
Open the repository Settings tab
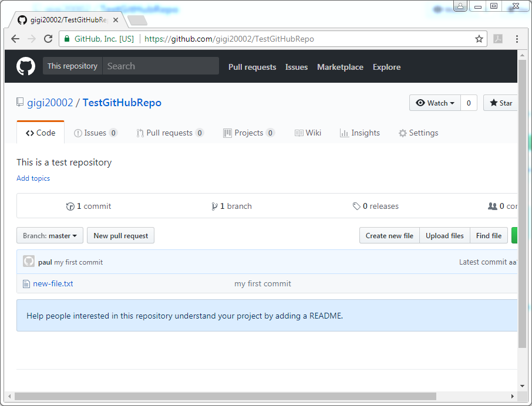418,133
